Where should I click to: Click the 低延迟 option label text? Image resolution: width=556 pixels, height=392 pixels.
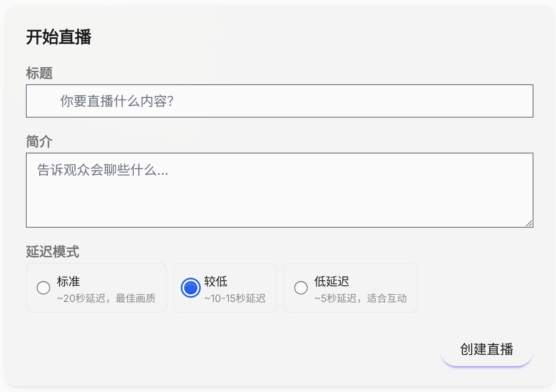coord(331,281)
